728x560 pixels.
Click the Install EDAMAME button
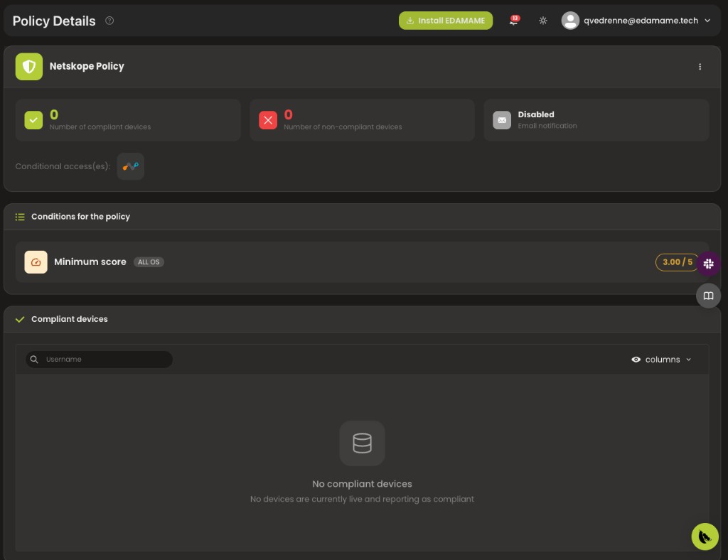click(446, 21)
